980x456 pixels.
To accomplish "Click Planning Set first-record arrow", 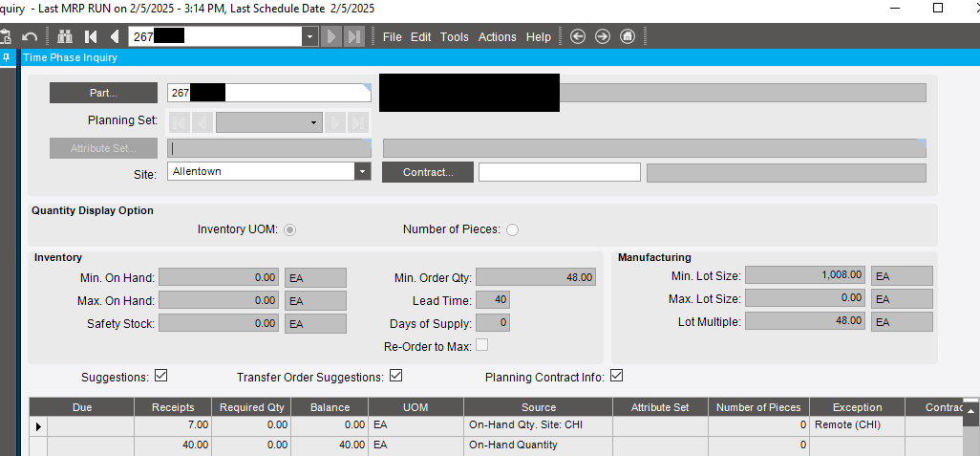I will click(180, 122).
